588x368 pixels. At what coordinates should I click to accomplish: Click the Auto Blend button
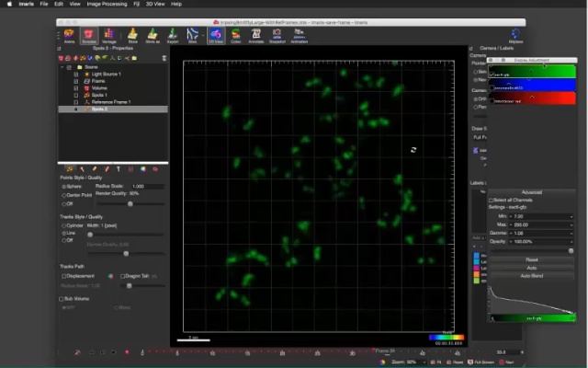click(531, 275)
